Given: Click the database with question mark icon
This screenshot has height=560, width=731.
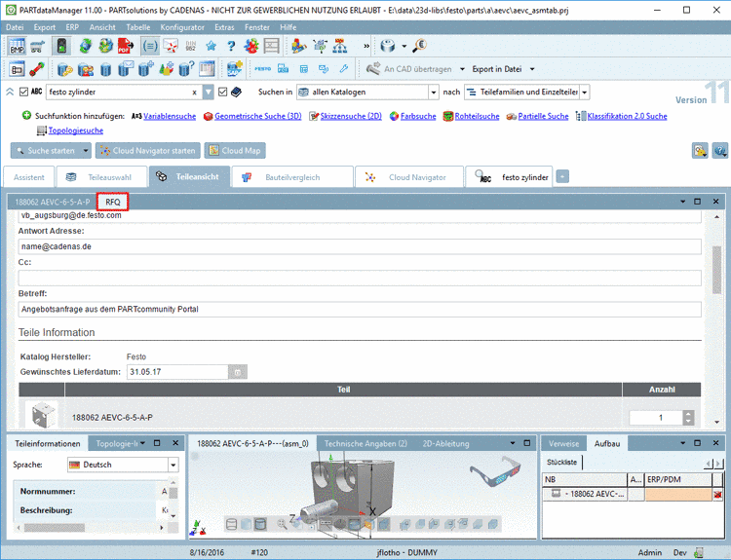Looking at the screenshot, I should click(186, 69).
